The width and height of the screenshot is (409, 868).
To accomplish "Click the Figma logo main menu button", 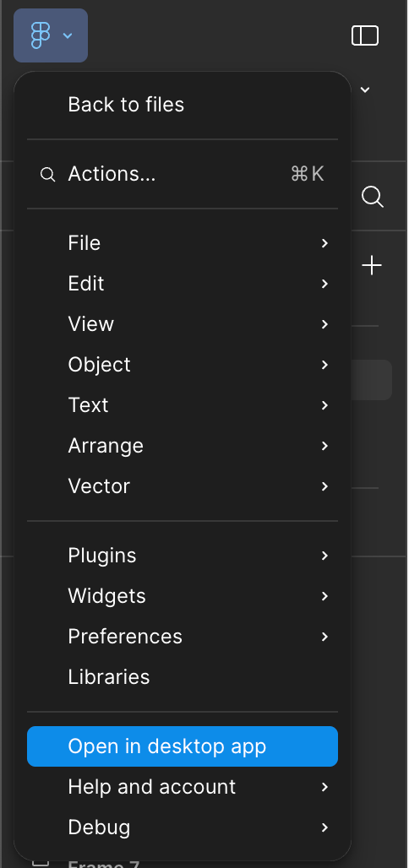I will click(51, 35).
